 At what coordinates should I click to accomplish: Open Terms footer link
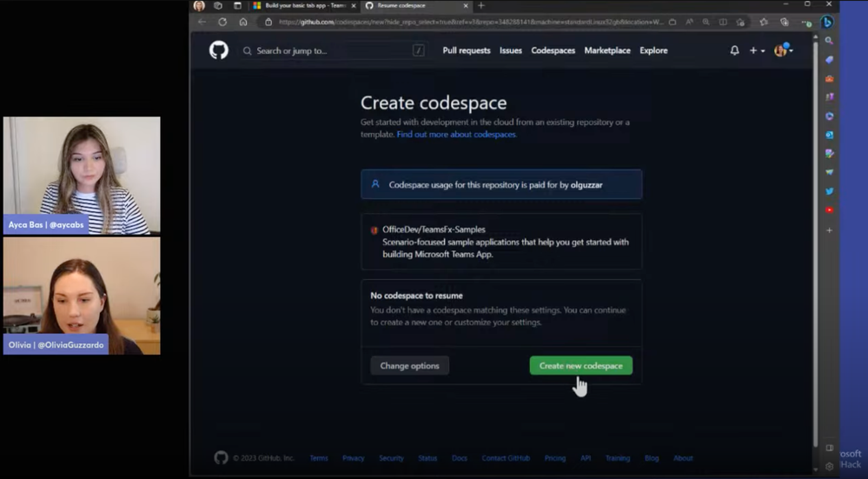(319, 458)
